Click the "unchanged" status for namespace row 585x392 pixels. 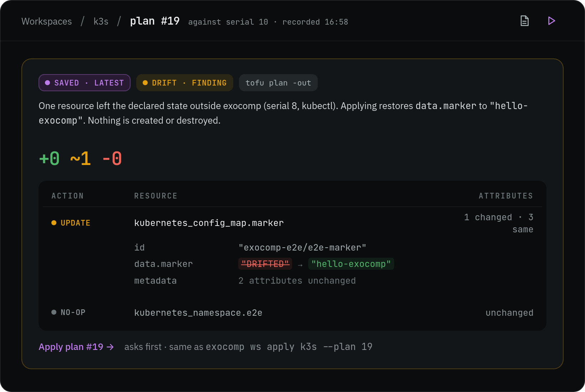click(509, 313)
